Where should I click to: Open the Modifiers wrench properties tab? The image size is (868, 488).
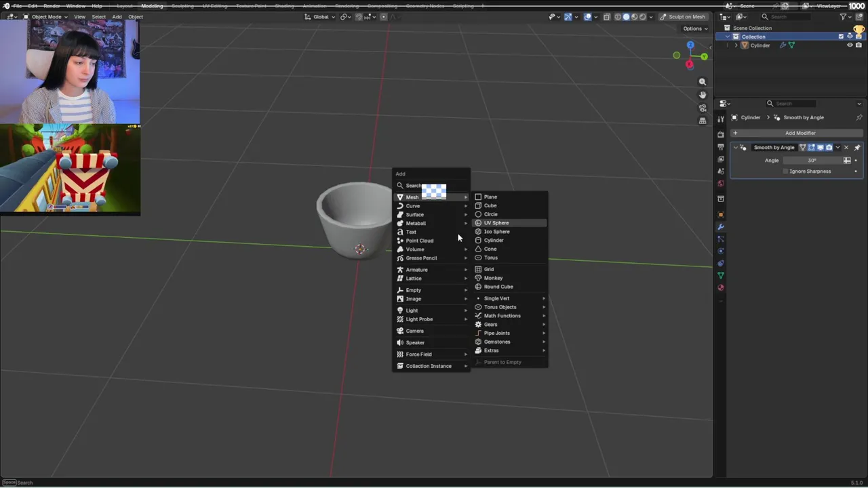point(720,227)
